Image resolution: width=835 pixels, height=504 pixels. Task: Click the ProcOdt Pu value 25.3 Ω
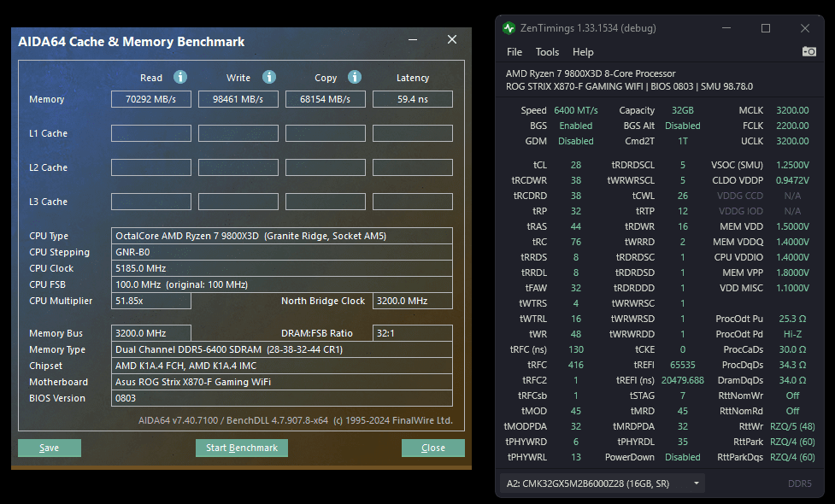pyautogui.click(x=792, y=319)
